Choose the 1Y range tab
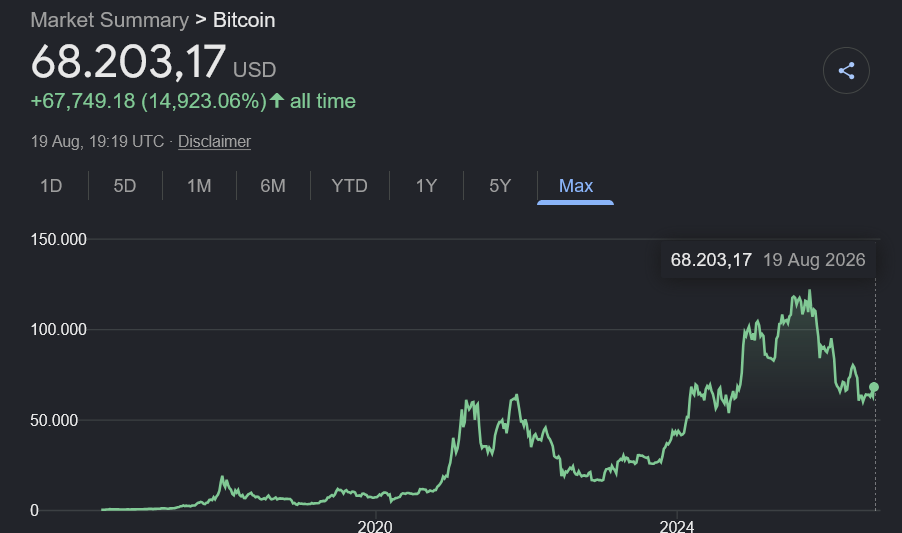 (x=426, y=186)
